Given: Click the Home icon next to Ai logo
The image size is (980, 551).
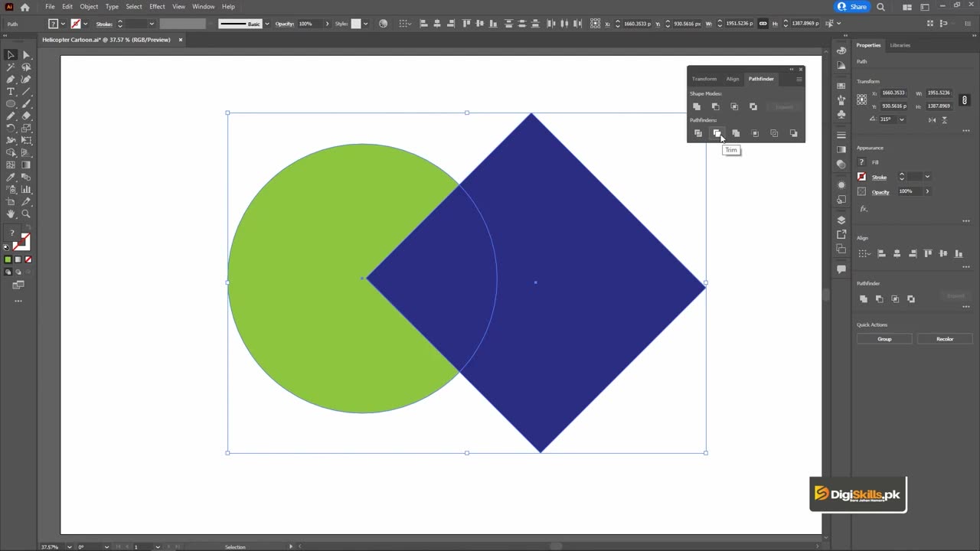Looking at the screenshot, I should pos(24,7).
